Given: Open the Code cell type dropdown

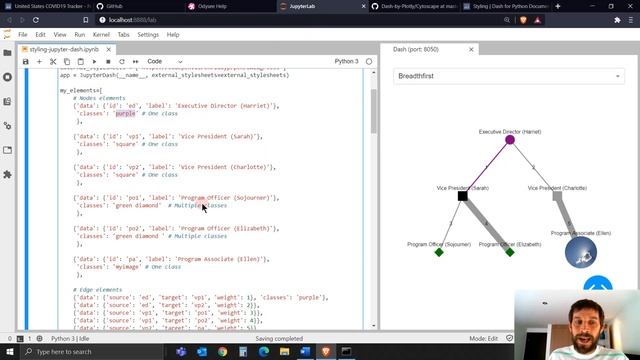Looking at the screenshot, I should 164,62.
